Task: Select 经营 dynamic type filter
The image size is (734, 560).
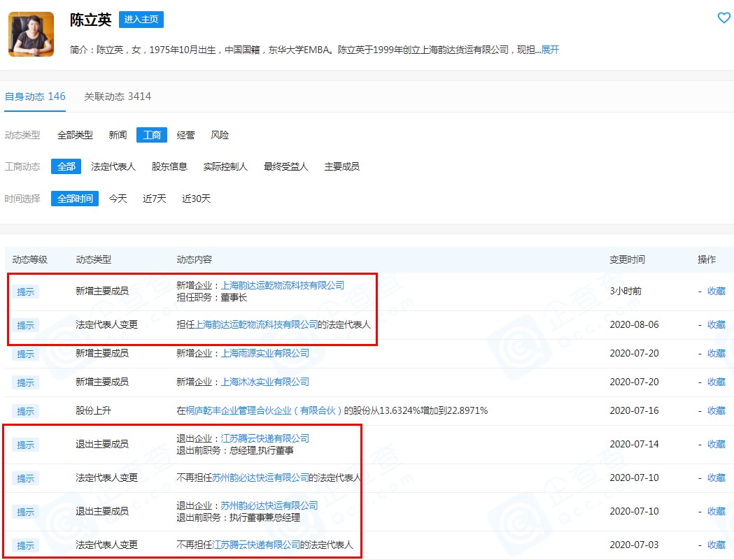Action: coord(185,135)
